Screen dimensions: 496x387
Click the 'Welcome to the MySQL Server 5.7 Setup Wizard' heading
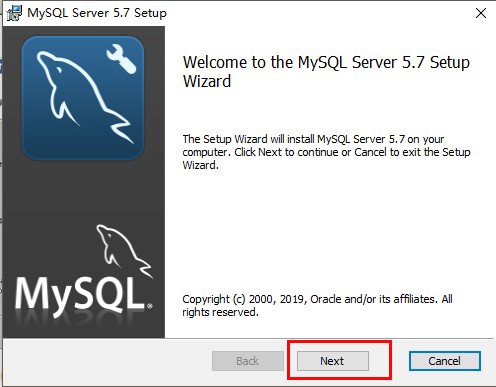[x=326, y=72]
